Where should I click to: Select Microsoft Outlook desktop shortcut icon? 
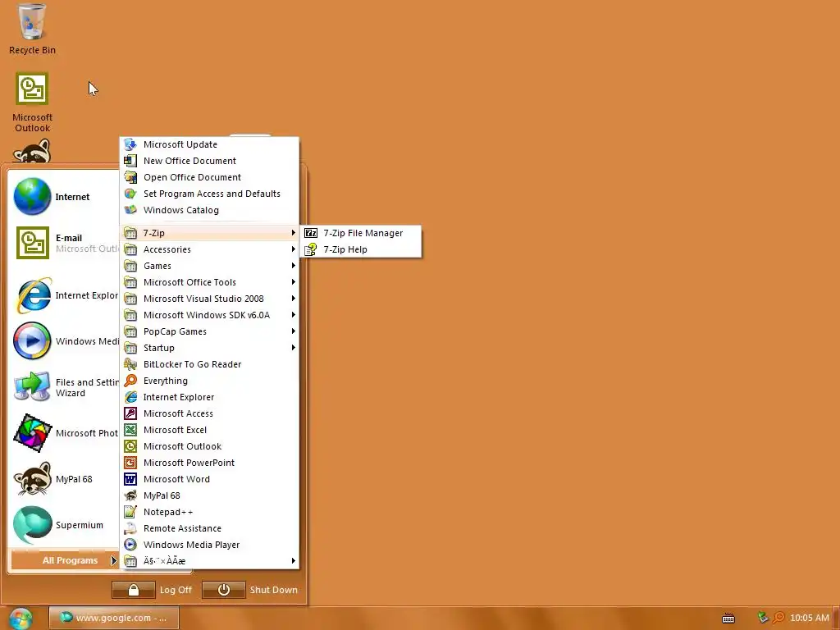(x=32, y=103)
